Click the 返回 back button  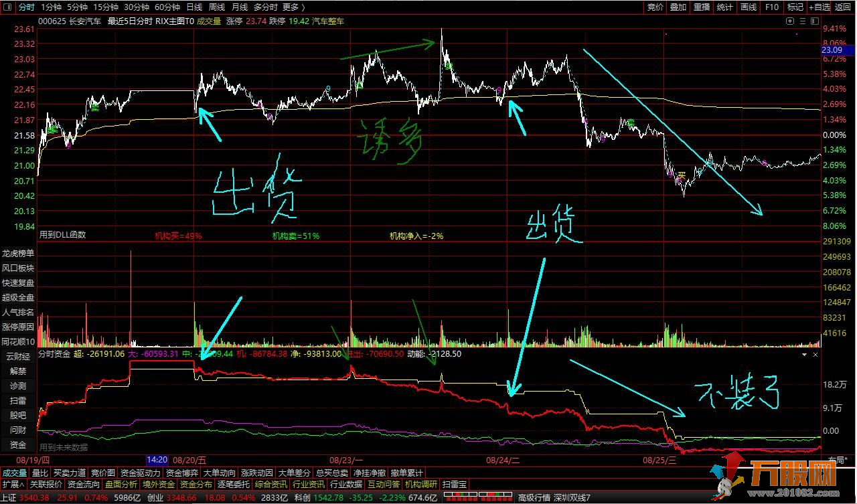tap(843, 7)
